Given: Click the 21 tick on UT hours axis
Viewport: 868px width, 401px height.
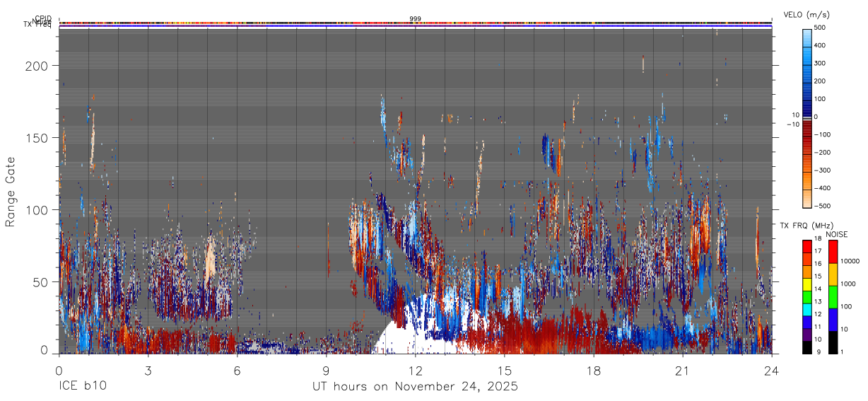Looking at the screenshot, I should tap(683, 371).
